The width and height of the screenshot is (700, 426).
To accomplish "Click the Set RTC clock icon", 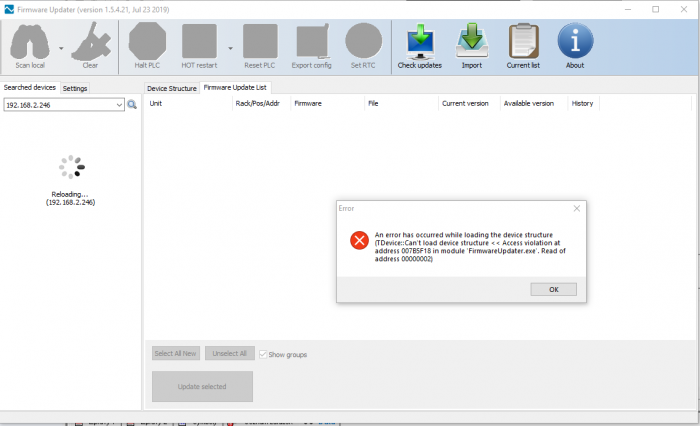I will point(363,42).
